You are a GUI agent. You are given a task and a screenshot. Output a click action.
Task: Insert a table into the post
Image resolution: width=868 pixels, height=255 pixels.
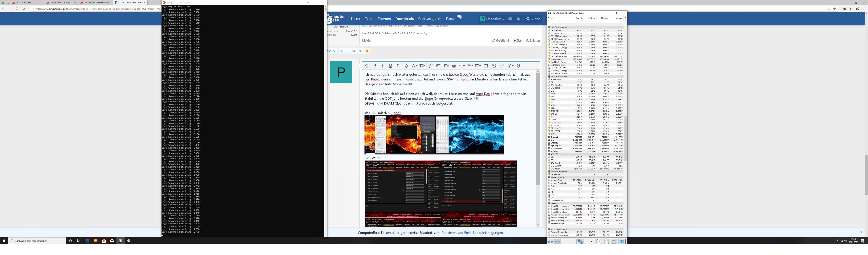tap(486, 66)
